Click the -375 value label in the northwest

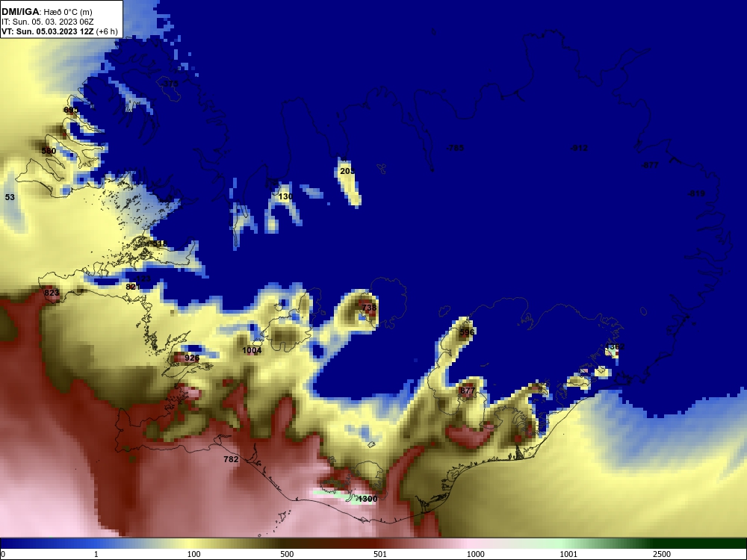click(170, 84)
